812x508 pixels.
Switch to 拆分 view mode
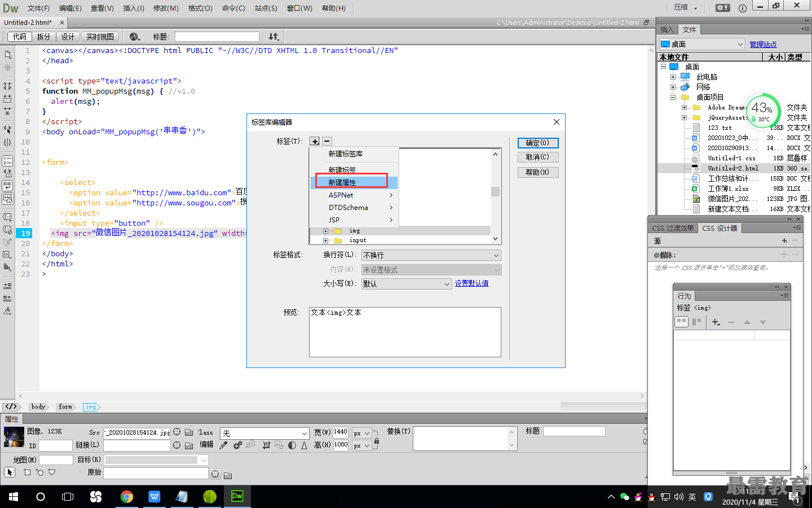[x=43, y=37]
